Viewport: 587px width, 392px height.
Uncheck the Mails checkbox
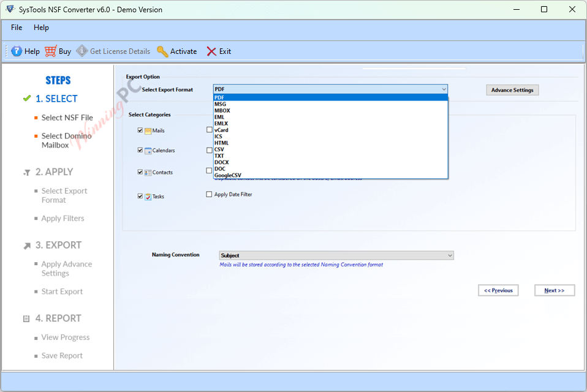coord(140,130)
